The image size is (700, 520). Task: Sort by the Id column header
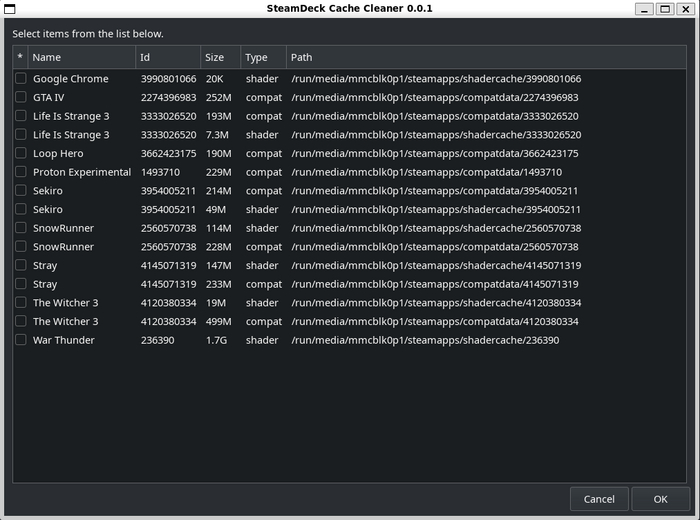point(168,57)
